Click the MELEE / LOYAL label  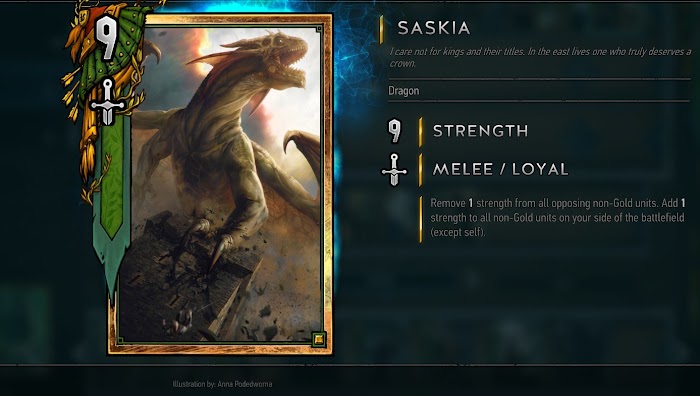(500, 169)
